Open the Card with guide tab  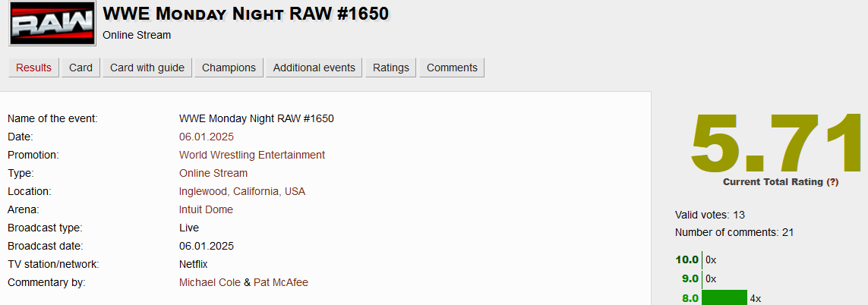147,68
